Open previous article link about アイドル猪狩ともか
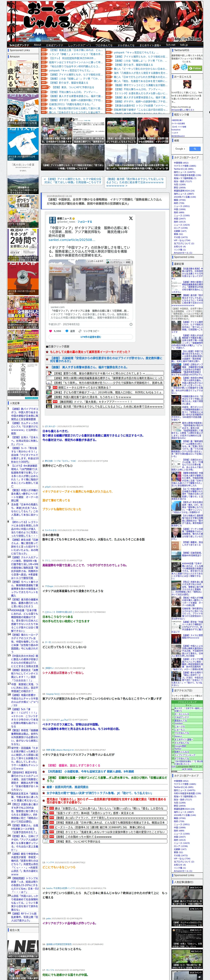The height and width of the screenshot is (980, 210). coord(72,181)
